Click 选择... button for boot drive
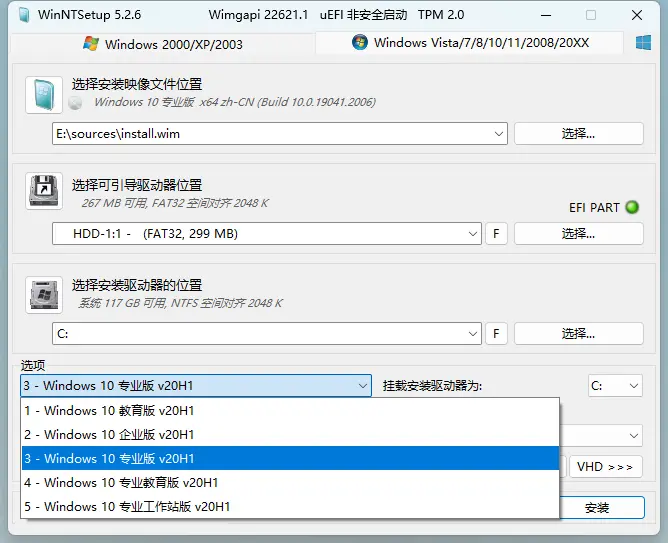668x543 pixels. coord(579,234)
